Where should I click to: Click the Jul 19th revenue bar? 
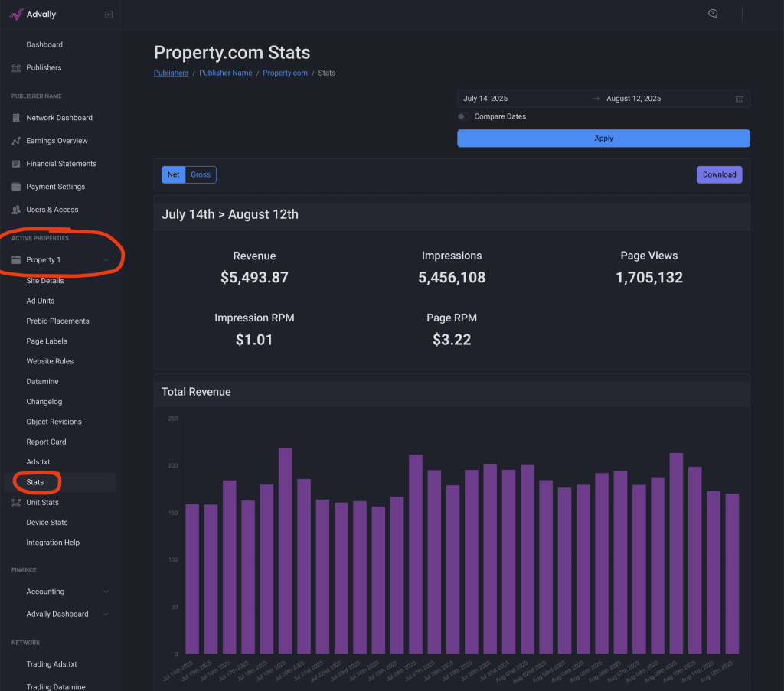(285, 551)
